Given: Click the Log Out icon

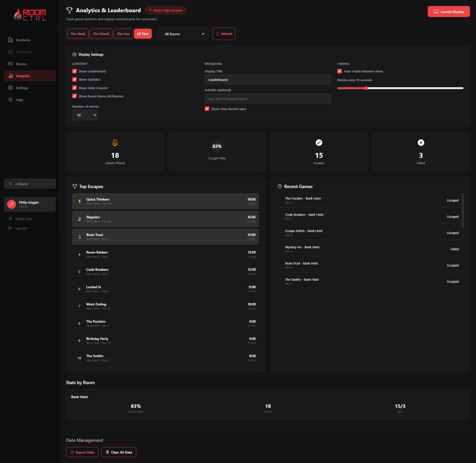Looking at the screenshot, I should [x=10, y=228].
